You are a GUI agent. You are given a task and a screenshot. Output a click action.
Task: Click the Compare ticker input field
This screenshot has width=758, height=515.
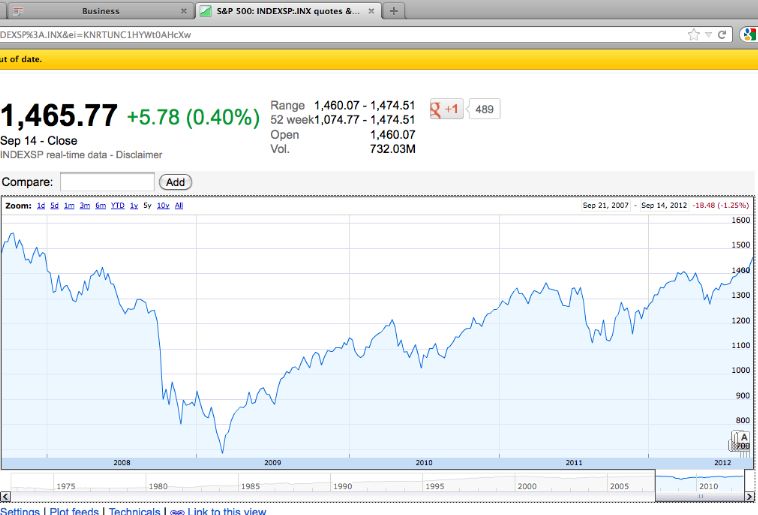[107, 182]
